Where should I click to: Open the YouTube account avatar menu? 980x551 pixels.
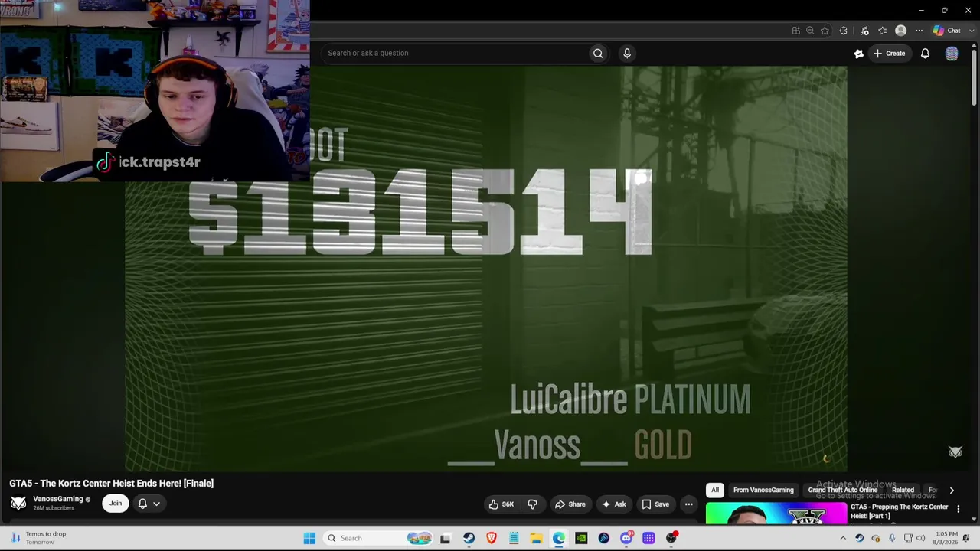coord(952,53)
